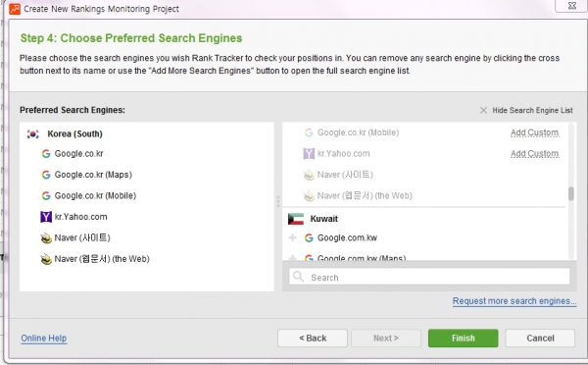
Task: Select greyed Naver (웹문서) (the Web) row
Action: tap(365, 195)
